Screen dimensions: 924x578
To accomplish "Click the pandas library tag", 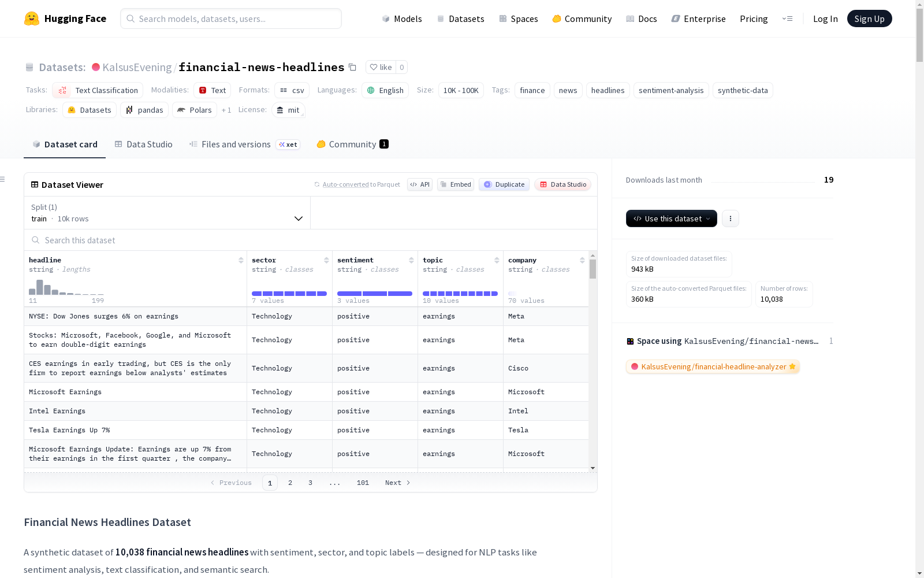I will [x=144, y=110].
